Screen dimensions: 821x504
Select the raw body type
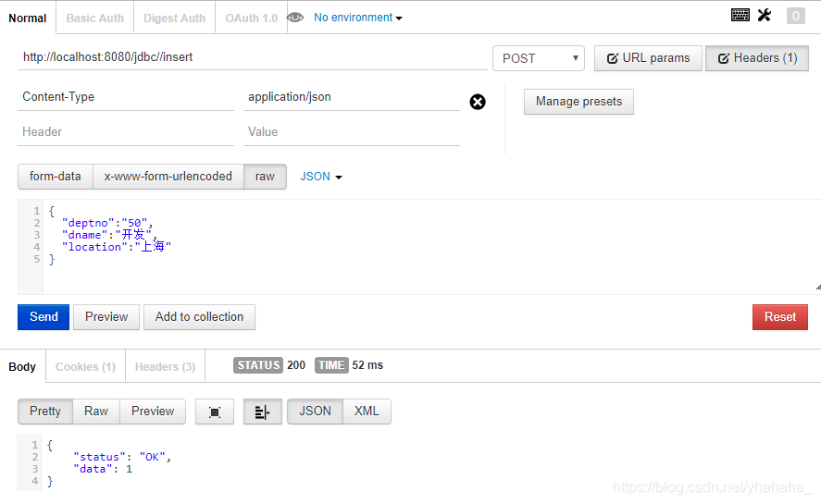coord(265,177)
